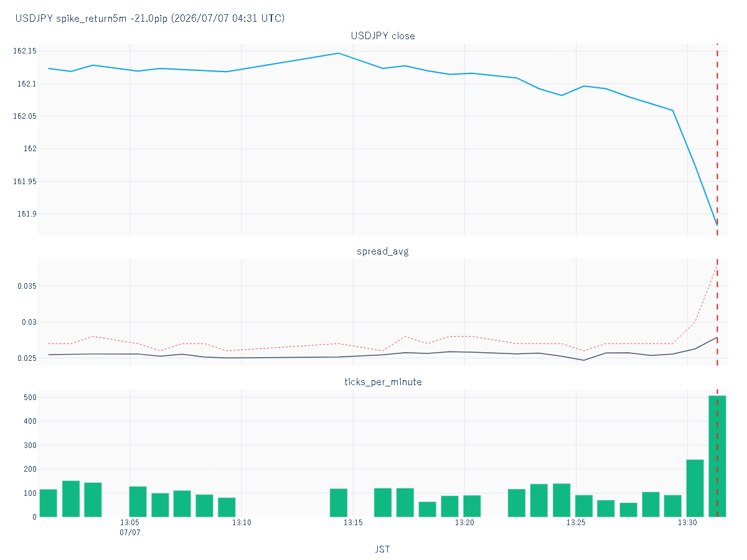The height and width of the screenshot is (560, 747).
Task: Click the tallest ticks bar above 500
Action: (x=717, y=456)
